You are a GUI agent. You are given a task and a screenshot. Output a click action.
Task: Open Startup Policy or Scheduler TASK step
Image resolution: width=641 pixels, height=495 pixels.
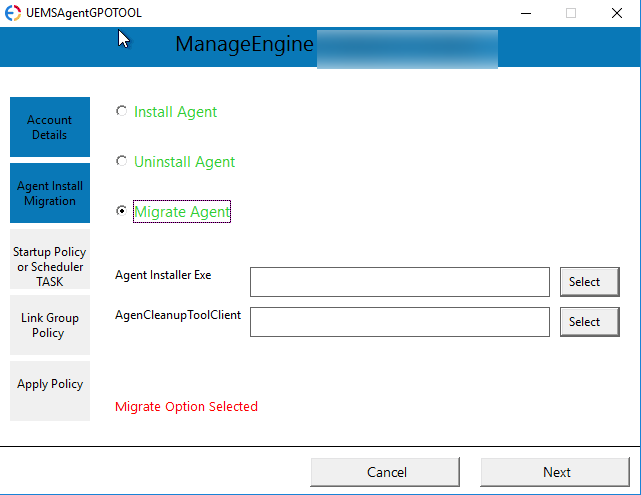coord(50,259)
